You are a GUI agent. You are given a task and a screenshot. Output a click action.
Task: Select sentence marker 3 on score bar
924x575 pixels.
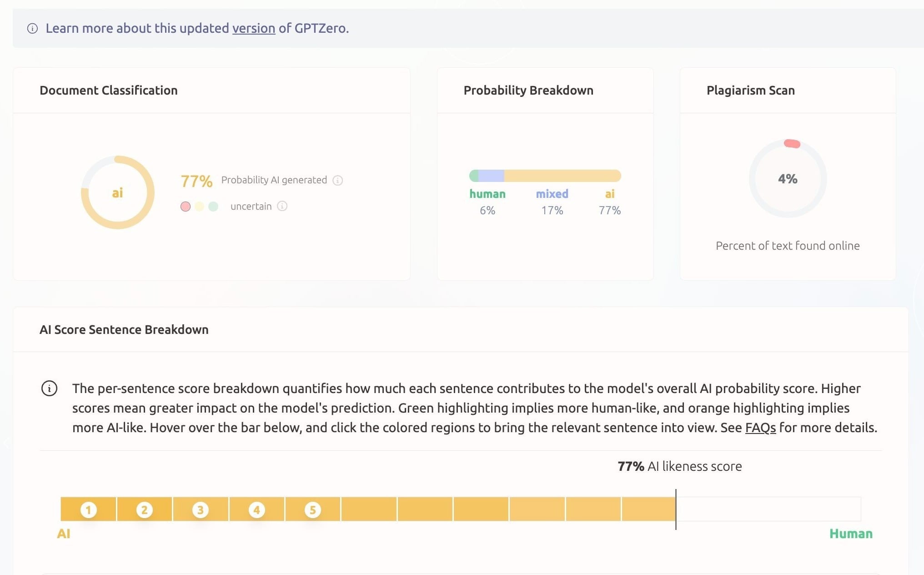pos(201,509)
